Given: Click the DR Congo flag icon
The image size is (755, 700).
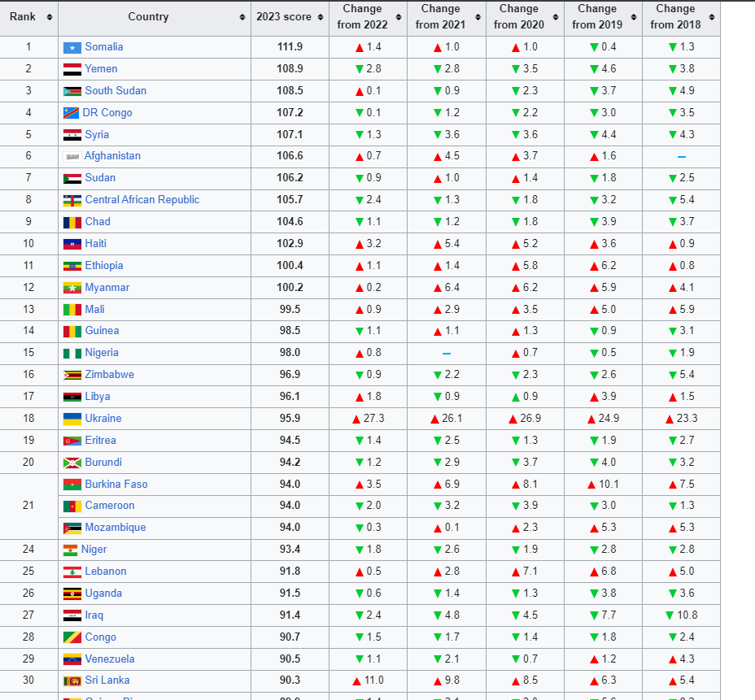Looking at the screenshot, I should (x=72, y=113).
